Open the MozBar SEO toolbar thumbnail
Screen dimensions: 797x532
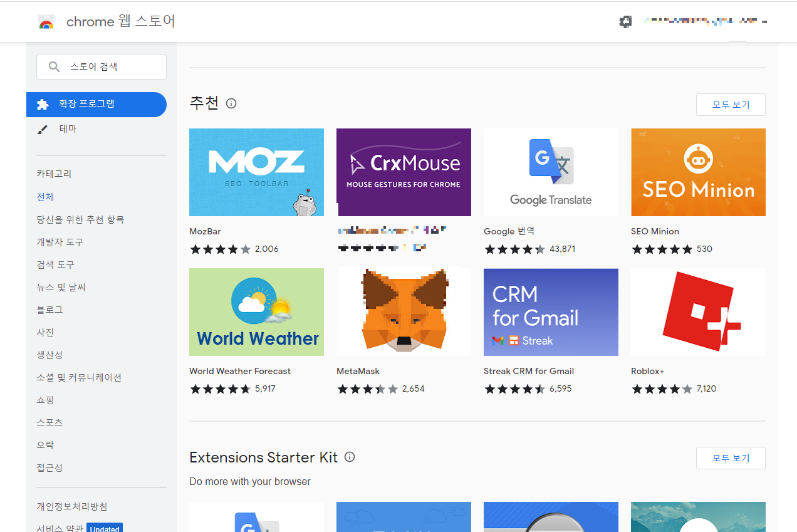pos(256,172)
